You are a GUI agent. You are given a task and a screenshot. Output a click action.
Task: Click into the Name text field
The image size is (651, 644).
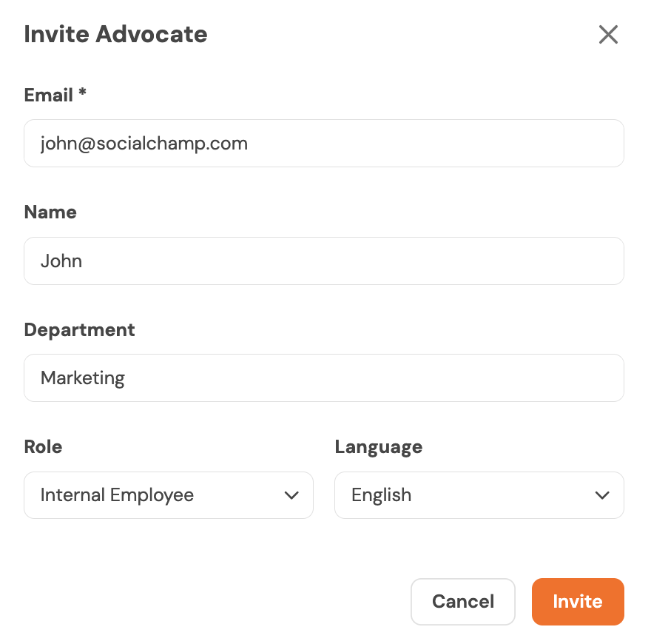click(324, 261)
